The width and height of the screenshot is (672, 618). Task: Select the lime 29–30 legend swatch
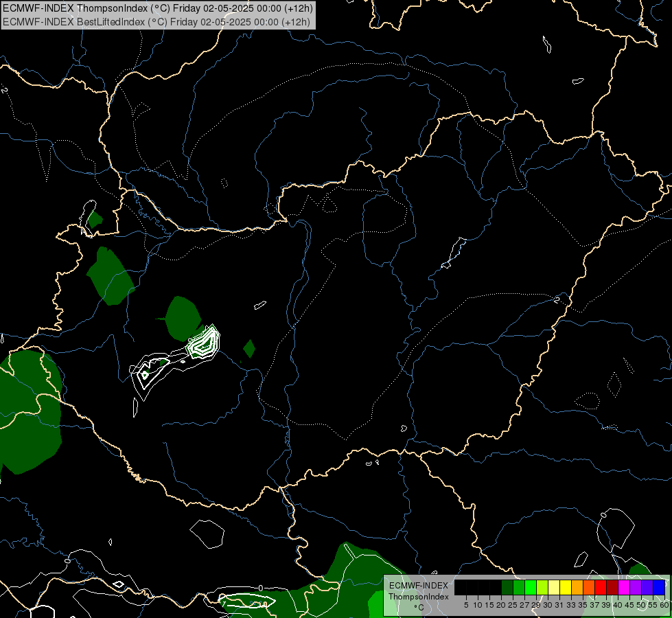click(542, 588)
